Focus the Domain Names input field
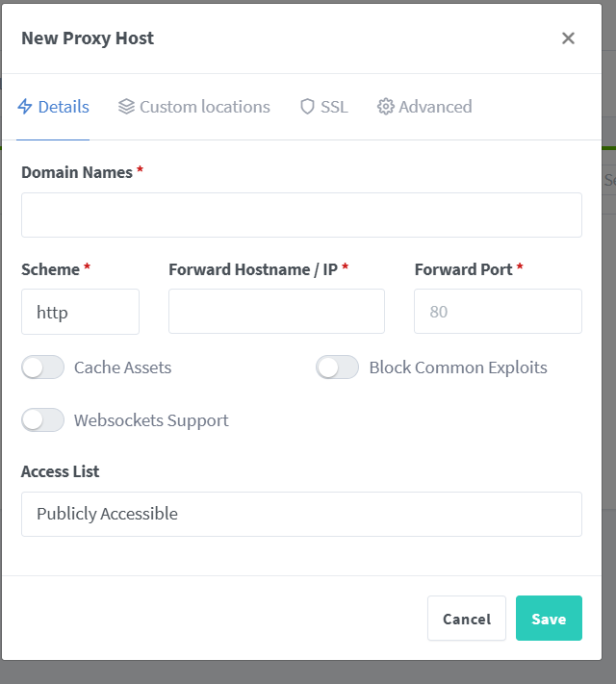This screenshot has width=616, height=684. 301,215
